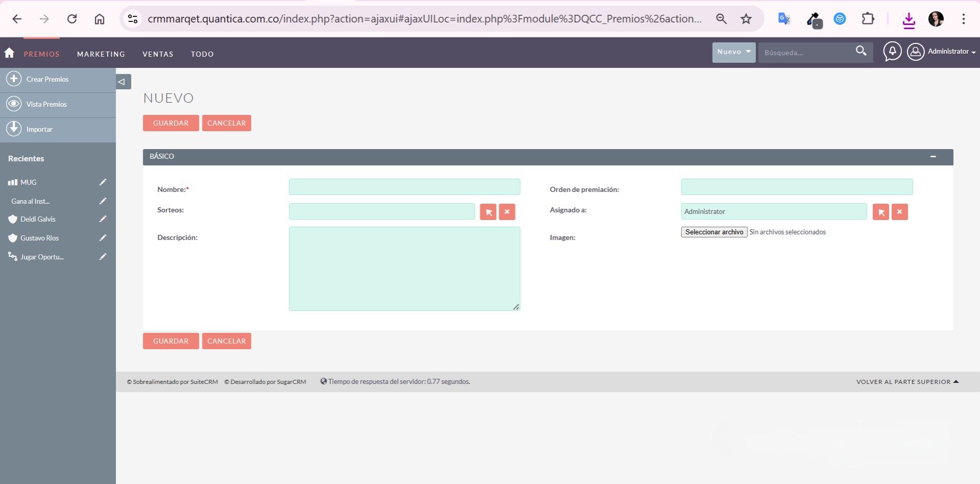The width and height of the screenshot is (980, 484).
Task: Click the Seleccionar archivo button
Action: [714, 232]
